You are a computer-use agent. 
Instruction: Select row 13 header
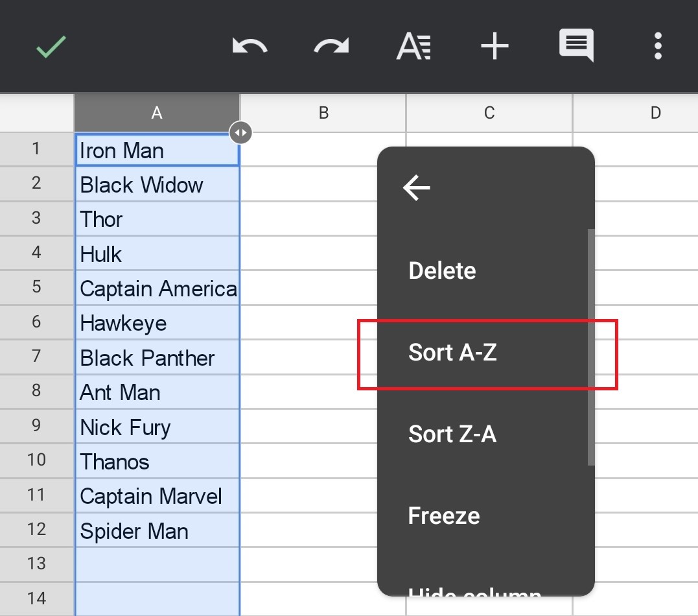click(36, 564)
